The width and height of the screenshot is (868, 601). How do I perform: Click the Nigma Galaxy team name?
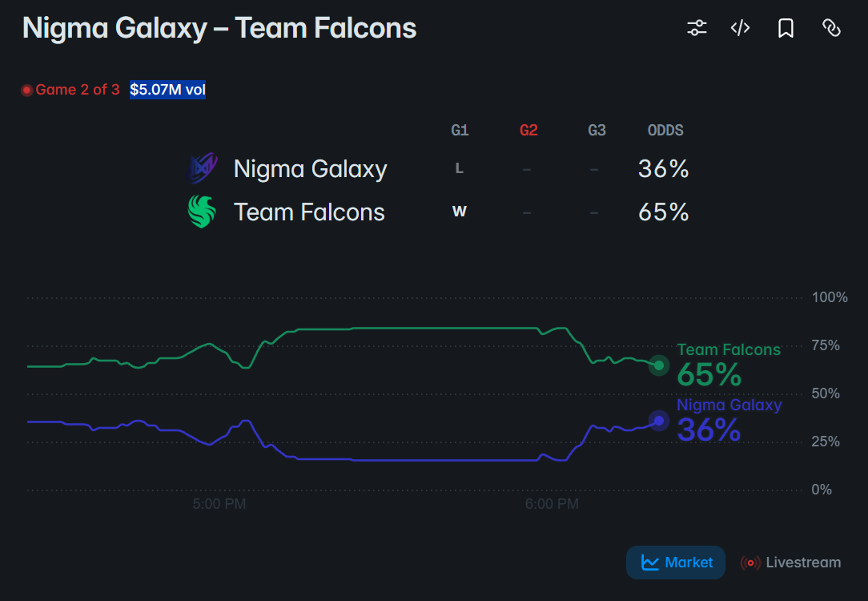coord(310,169)
